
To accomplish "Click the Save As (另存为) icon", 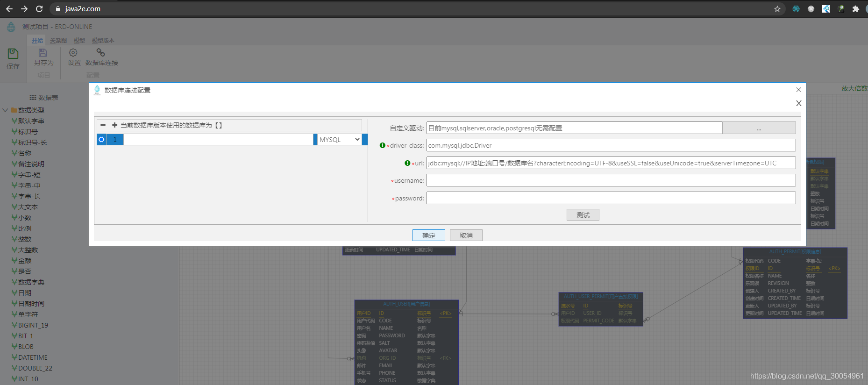I will (x=43, y=52).
